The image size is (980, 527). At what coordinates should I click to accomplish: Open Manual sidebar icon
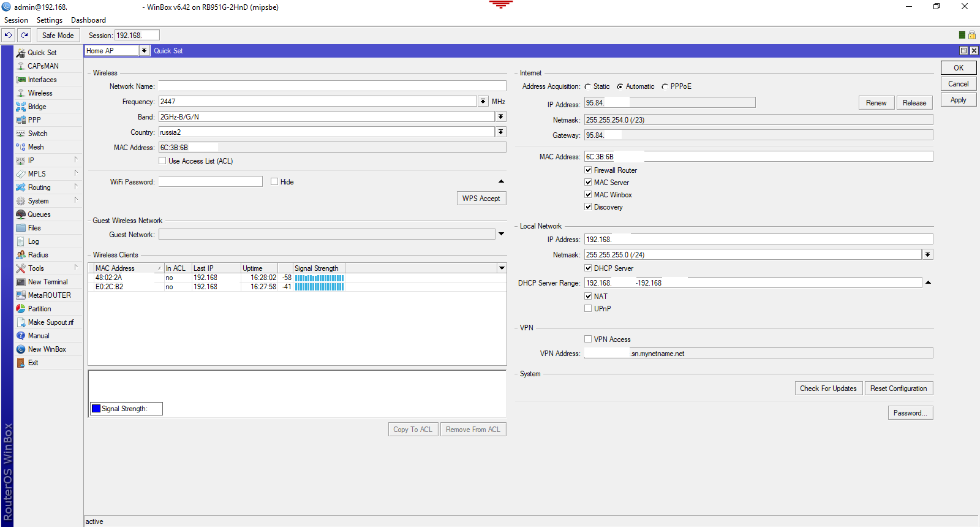coord(21,336)
